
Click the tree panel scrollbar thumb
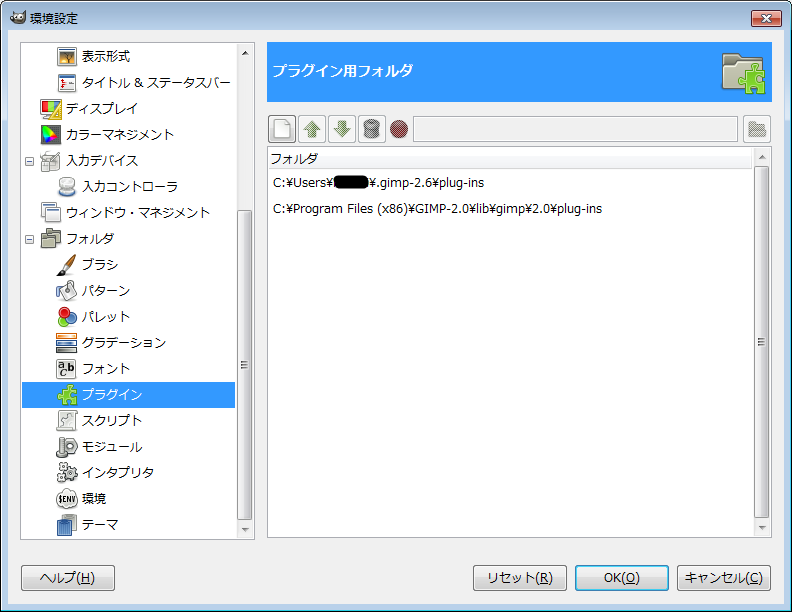pos(244,365)
